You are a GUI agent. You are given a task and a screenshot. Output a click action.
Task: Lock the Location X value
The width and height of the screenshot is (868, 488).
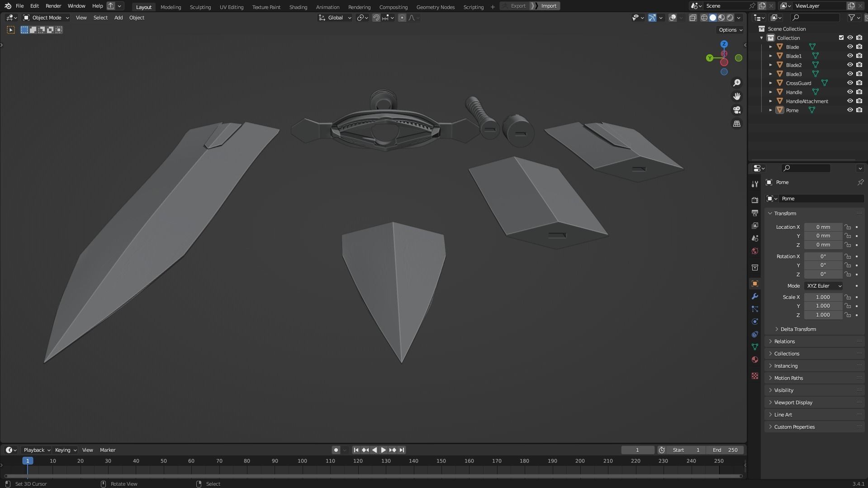coord(848,227)
